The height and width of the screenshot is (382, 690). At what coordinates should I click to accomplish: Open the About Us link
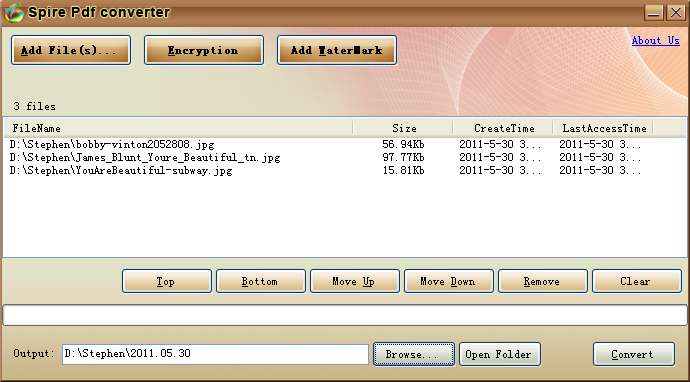pos(656,40)
